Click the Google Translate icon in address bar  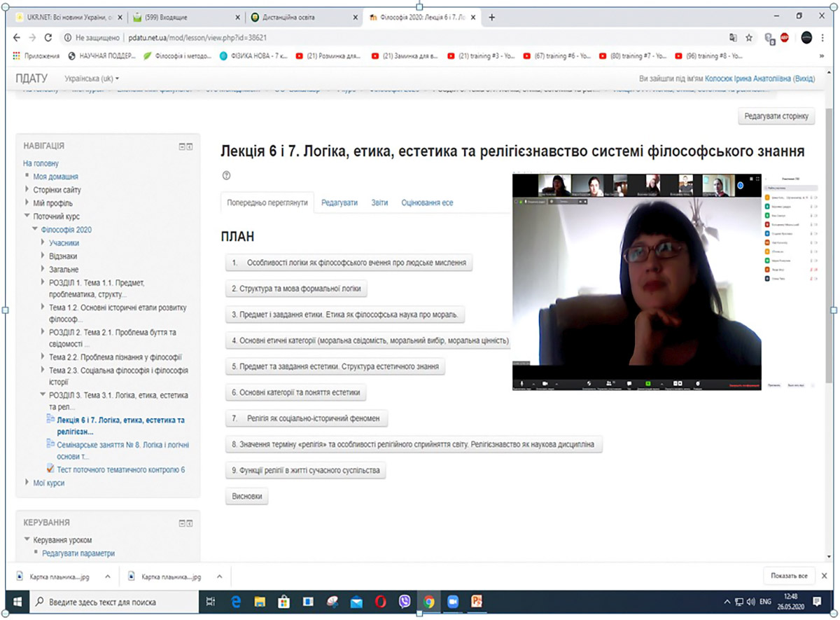click(733, 38)
